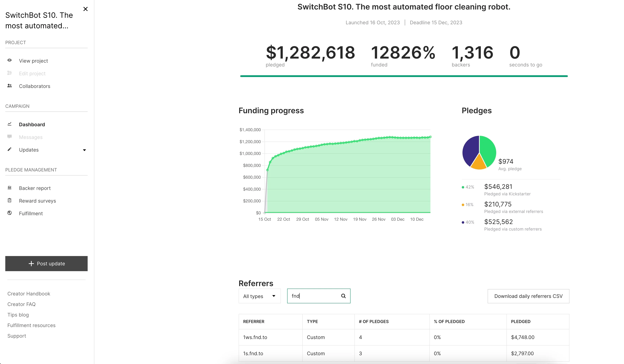Download daily referrers CSV

click(528, 296)
